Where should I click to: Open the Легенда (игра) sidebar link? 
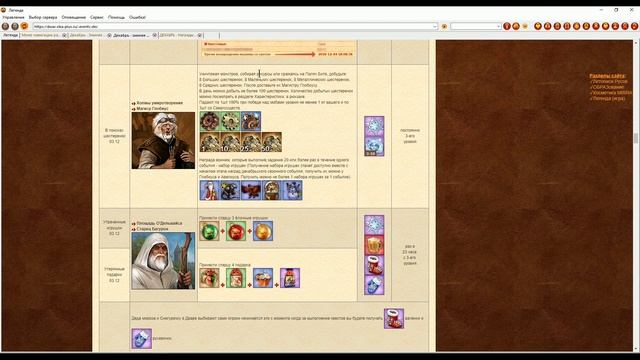tap(608, 98)
